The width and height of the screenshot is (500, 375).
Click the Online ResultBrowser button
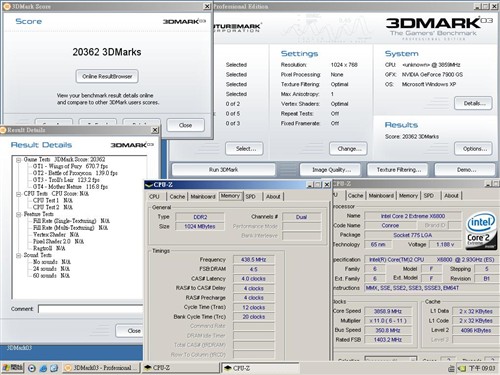point(107,76)
